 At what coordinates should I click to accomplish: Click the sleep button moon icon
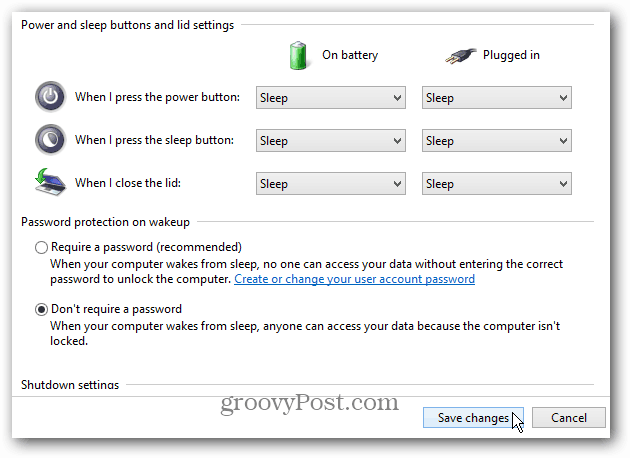click(50, 140)
